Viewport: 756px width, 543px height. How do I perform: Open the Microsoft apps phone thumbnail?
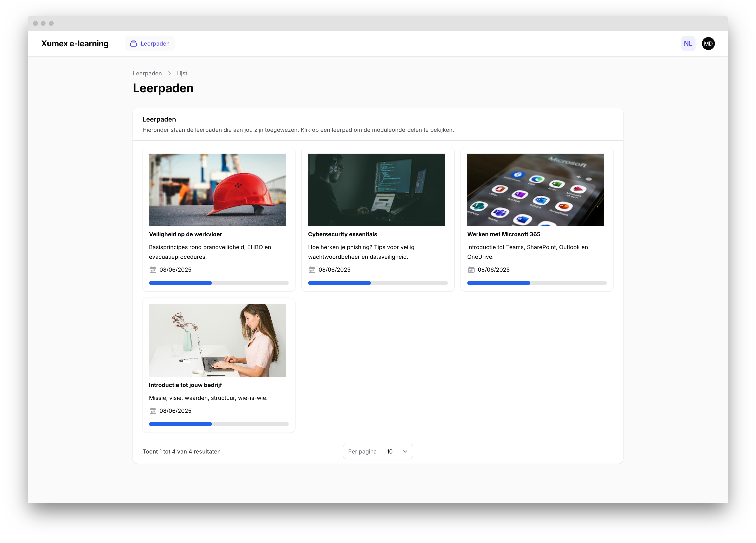[x=535, y=190]
